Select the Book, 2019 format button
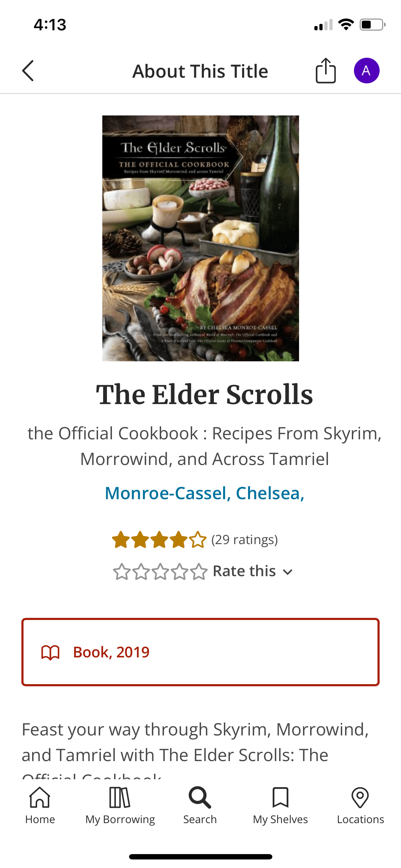 pyautogui.click(x=200, y=652)
